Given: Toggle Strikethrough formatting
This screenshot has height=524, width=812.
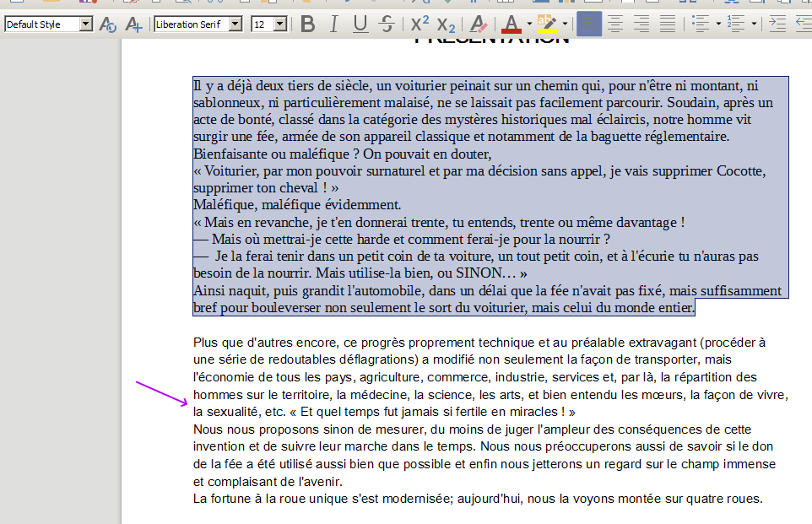Looking at the screenshot, I should tap(387, 24).
